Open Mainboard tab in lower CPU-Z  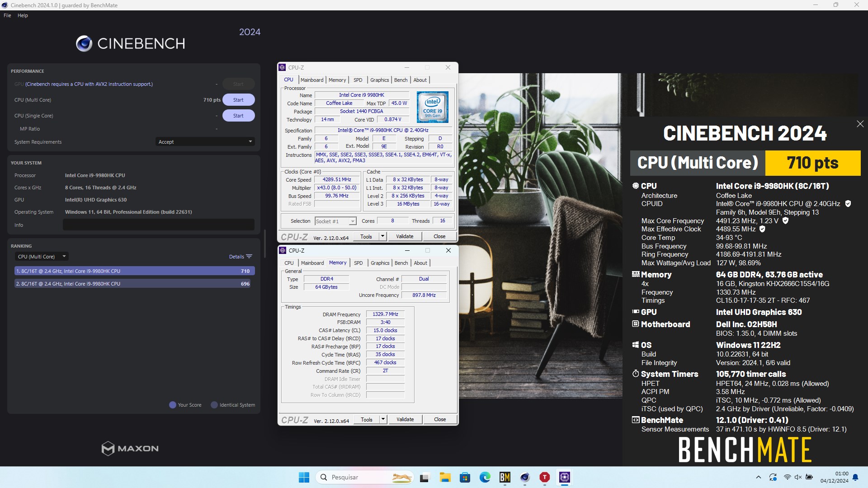pos(312,263)
